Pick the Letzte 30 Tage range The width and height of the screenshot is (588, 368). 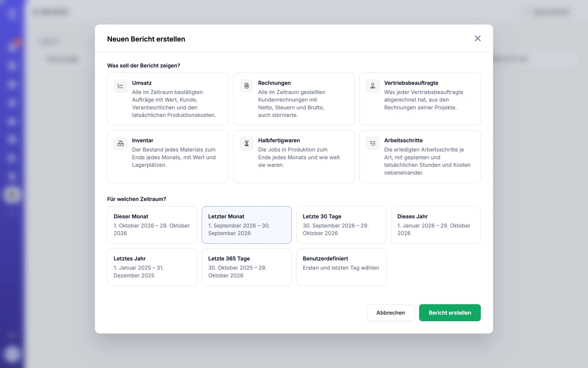[x=341, y=225]
